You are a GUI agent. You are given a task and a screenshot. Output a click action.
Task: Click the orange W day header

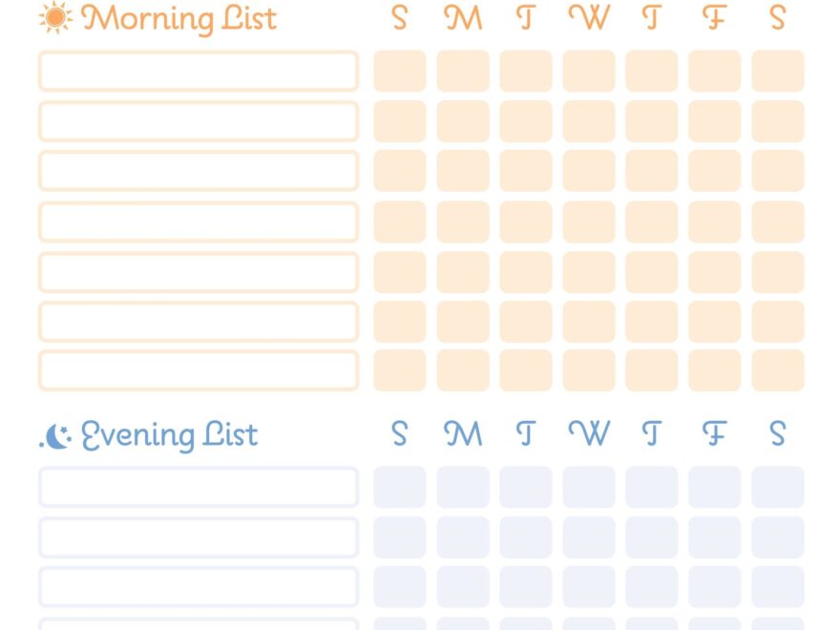pyautogui.click(x=588, y=17)
